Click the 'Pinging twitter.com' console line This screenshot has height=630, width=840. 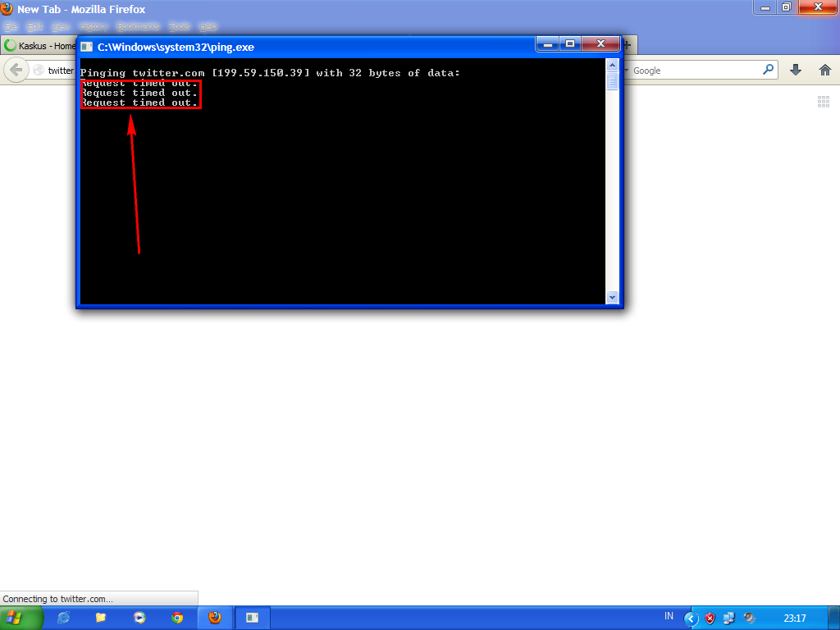270,73
